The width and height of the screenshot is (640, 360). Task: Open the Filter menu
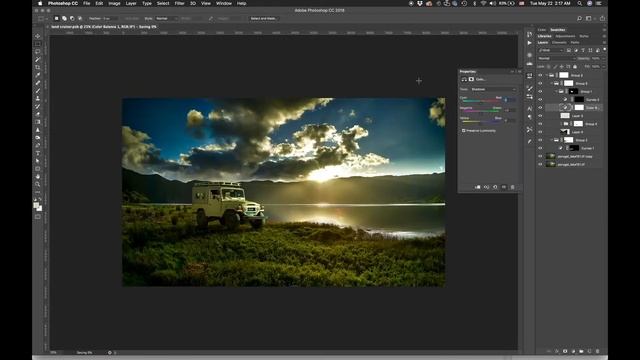coord(180,3)
